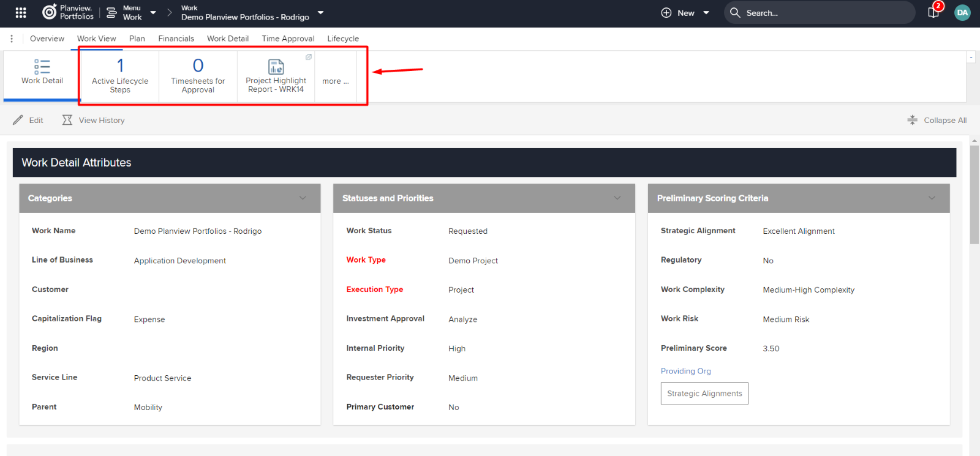Open Project Highlight Report chart icon
The width and height of the screenshot is (980, 456).
pos(276,66)
